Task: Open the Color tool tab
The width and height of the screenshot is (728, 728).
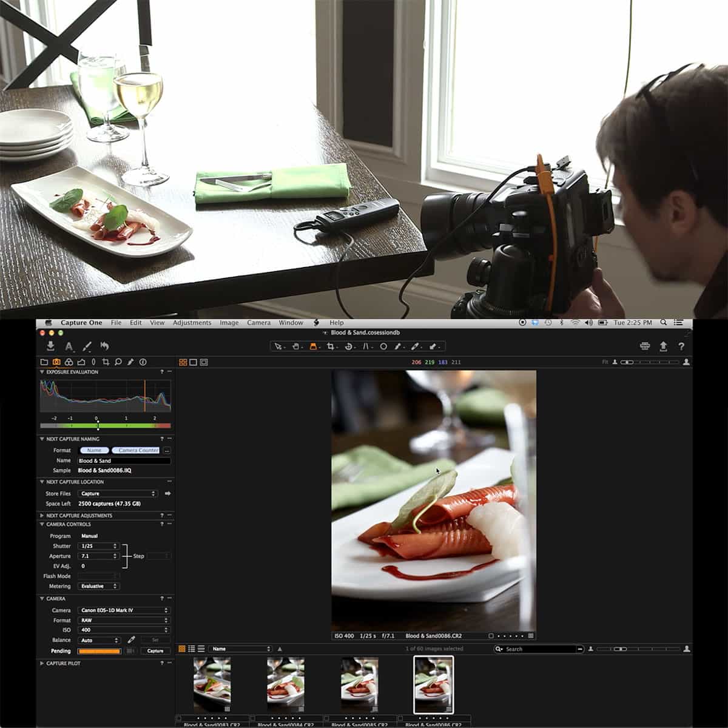Action: coord(70,362)
